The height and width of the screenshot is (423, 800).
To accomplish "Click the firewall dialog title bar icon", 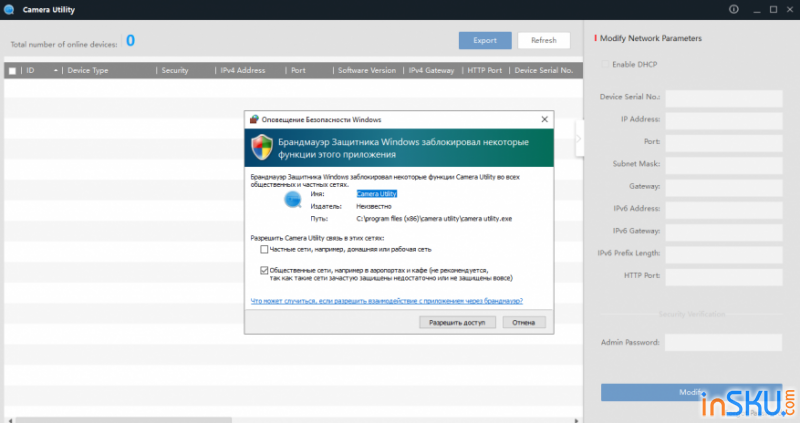I will pyautogui.click(x=254, y=119).
